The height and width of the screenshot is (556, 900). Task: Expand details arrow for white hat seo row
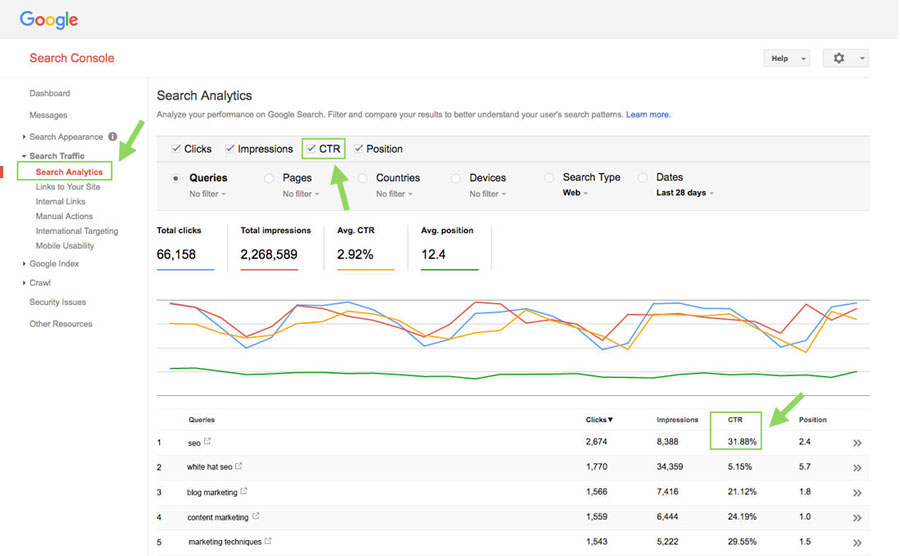point(857,468)
